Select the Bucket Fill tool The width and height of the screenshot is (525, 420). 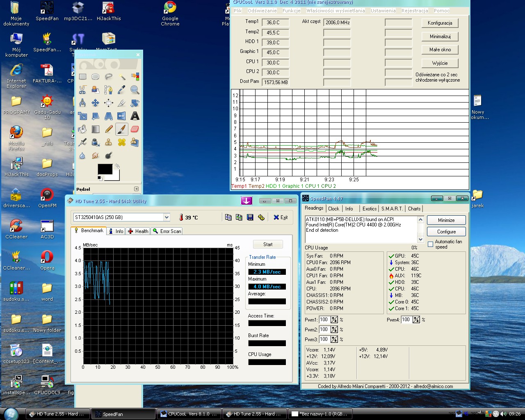82,129
